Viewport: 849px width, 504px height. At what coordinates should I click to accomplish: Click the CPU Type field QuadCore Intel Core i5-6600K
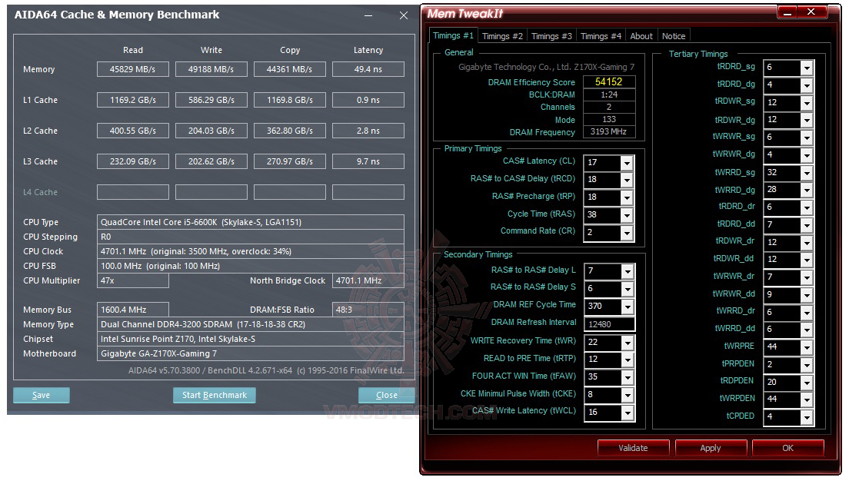coord(251,222)
